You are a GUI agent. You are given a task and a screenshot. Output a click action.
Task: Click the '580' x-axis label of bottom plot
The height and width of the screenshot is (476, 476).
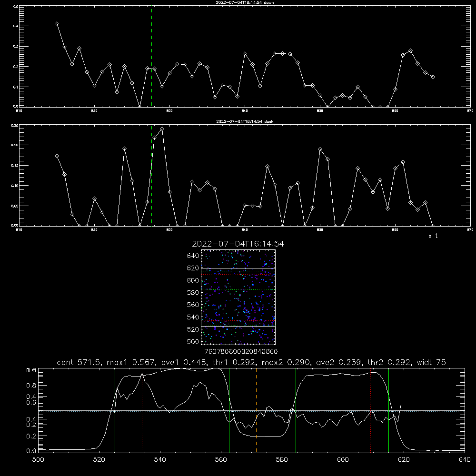click(x=282, y=460)
